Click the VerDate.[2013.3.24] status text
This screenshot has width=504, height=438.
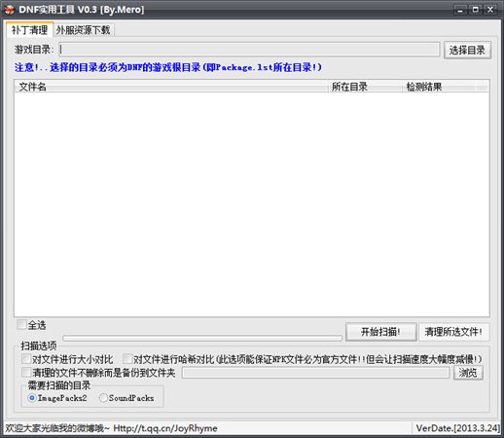coord(458,428)
